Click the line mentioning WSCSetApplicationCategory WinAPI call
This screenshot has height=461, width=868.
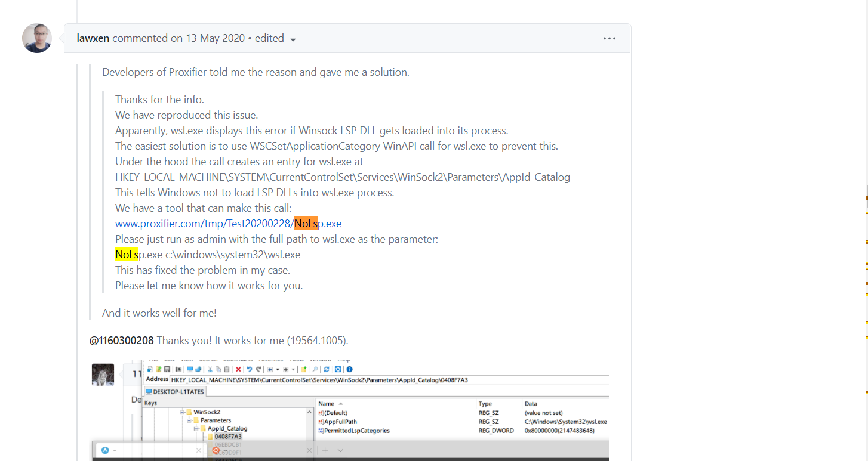point(337,146)
